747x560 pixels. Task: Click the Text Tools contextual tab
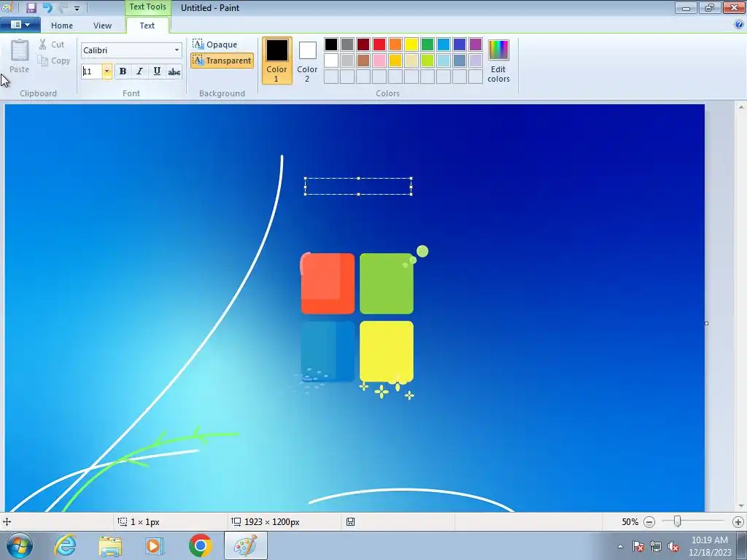[147, 7]
